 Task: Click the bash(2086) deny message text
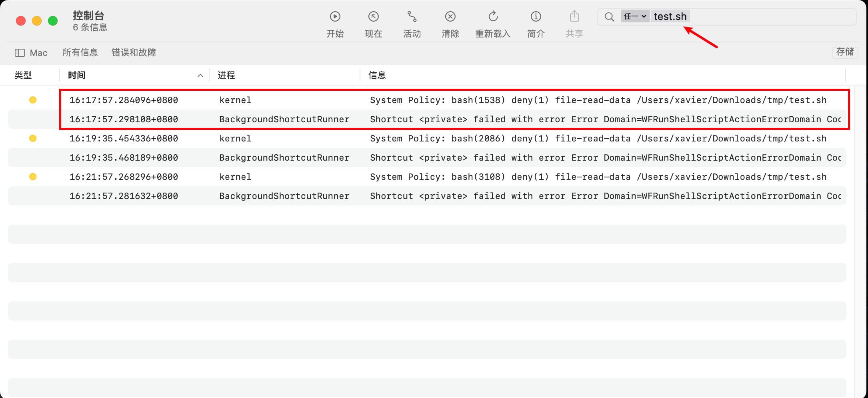pos(598,138)
